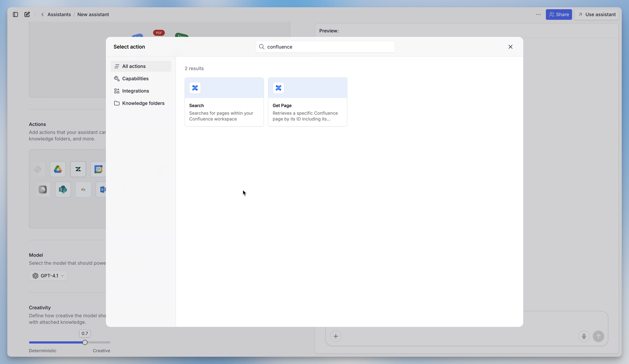Select the Knowledge folders category
The image size is (629, 364).
141,103
